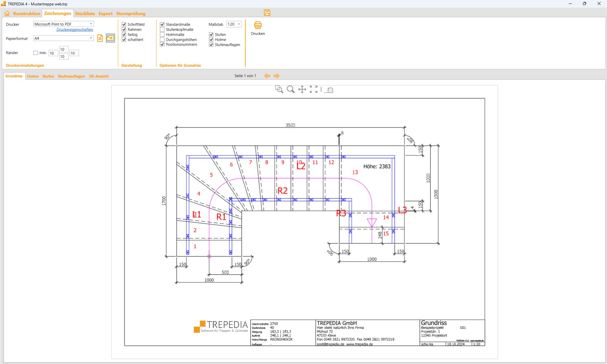Click the left margin input field
Screen dimensions: 607x364
click(x=53, y=53)
